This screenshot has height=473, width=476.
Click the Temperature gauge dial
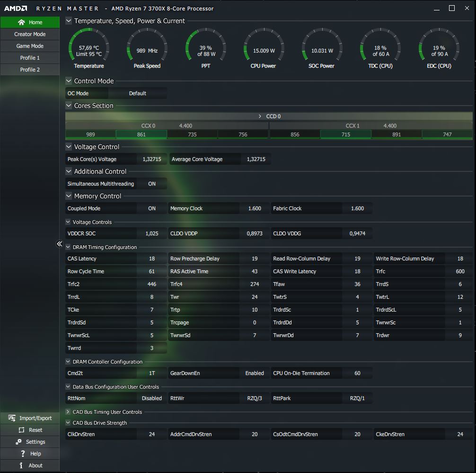[x=89, y=45]
